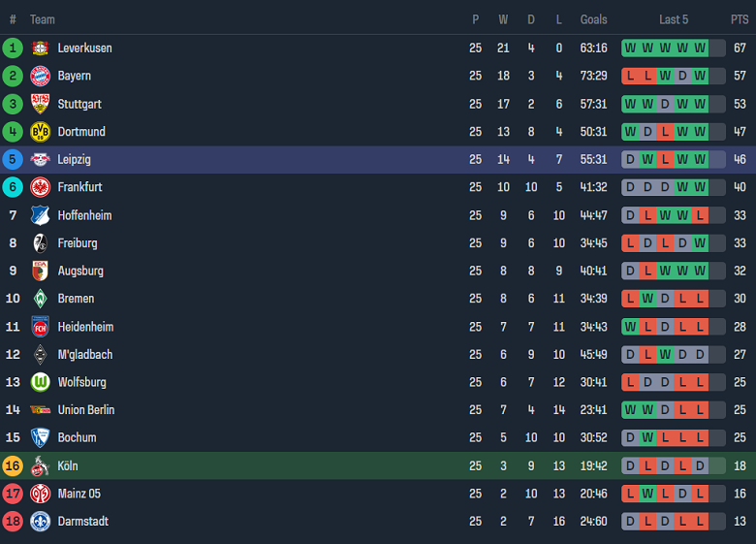
Task: Sort table by Goals column header
Action: click(x=594, y=19)
